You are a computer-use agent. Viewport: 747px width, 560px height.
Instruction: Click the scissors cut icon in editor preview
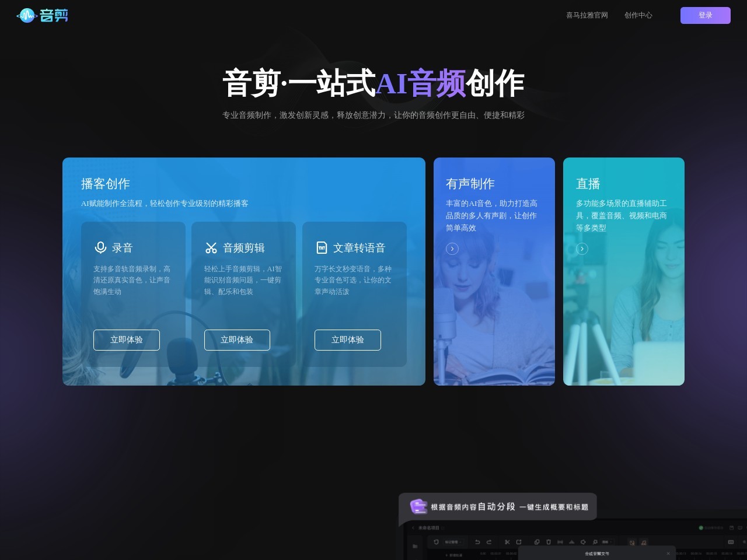[507, 542]
